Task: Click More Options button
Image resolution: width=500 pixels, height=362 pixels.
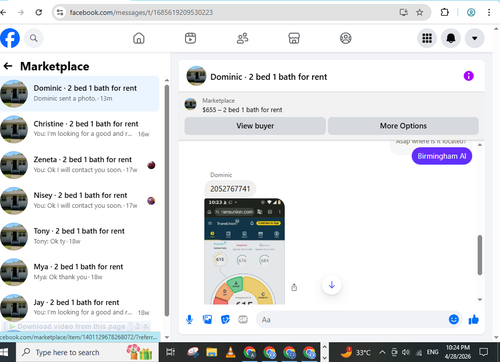Action: point(403,126)
